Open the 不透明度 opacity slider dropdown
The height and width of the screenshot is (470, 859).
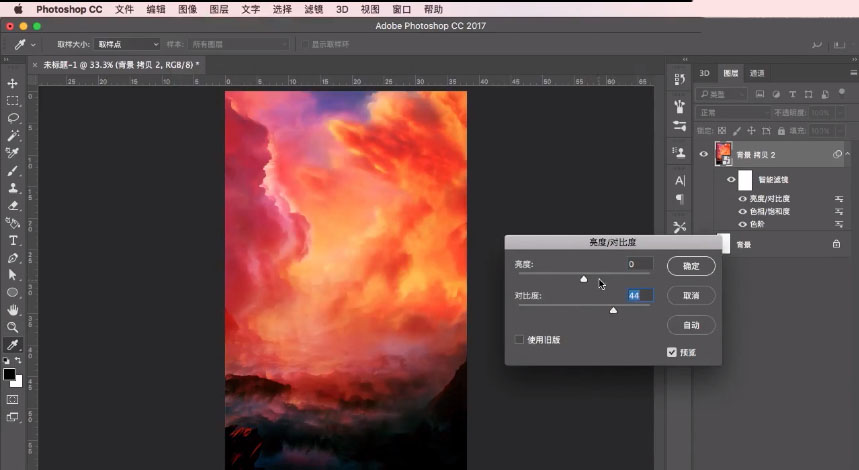pos(840,113)
